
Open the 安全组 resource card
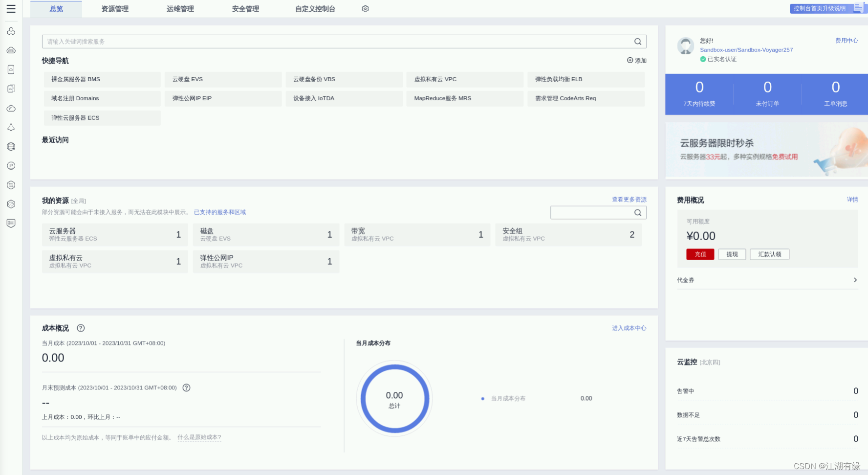[x=568, y=235]
